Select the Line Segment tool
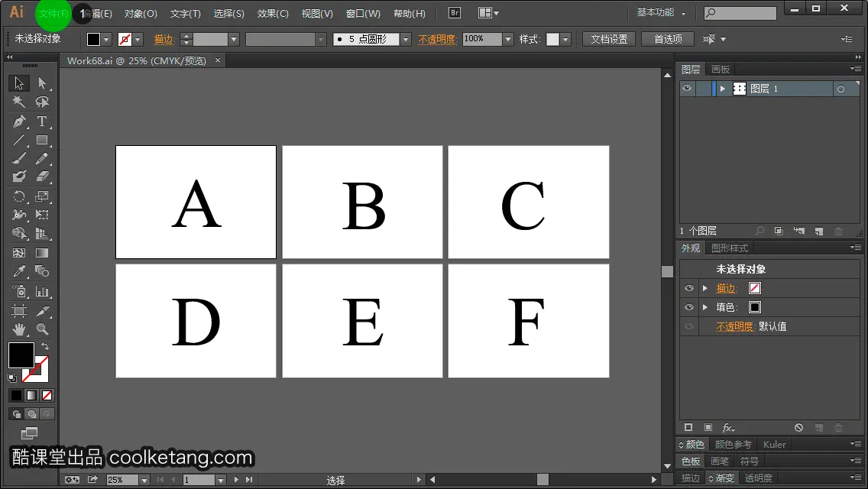This screenshot has height=489, width=868. (x=19, y=140)
